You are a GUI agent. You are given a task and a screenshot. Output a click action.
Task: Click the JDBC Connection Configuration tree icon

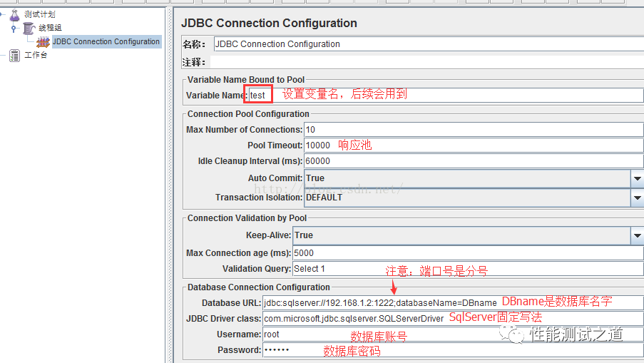[43, 42]
